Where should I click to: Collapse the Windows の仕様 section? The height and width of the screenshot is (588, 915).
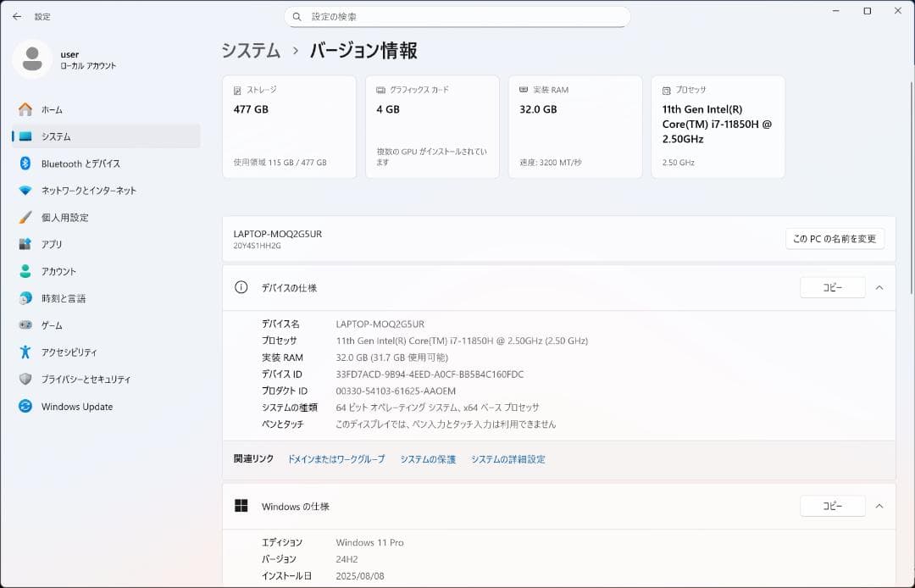click(879, 506)
